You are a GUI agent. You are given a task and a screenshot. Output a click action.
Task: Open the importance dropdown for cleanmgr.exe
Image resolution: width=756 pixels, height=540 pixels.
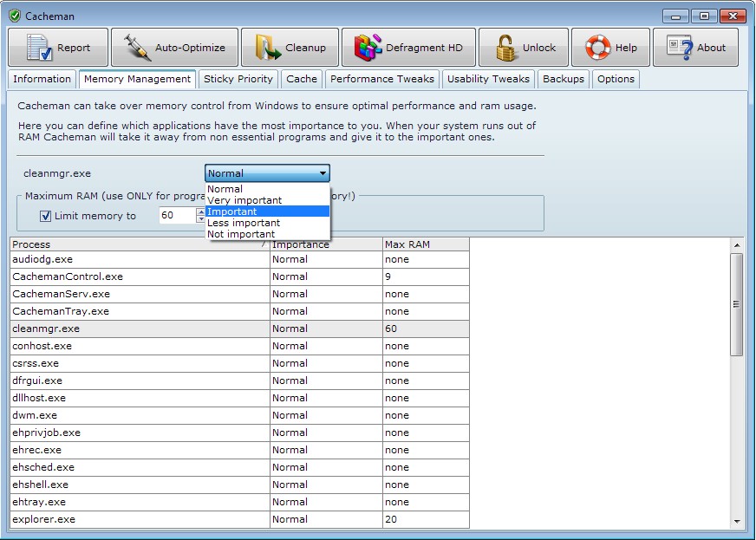pos(268,173)
